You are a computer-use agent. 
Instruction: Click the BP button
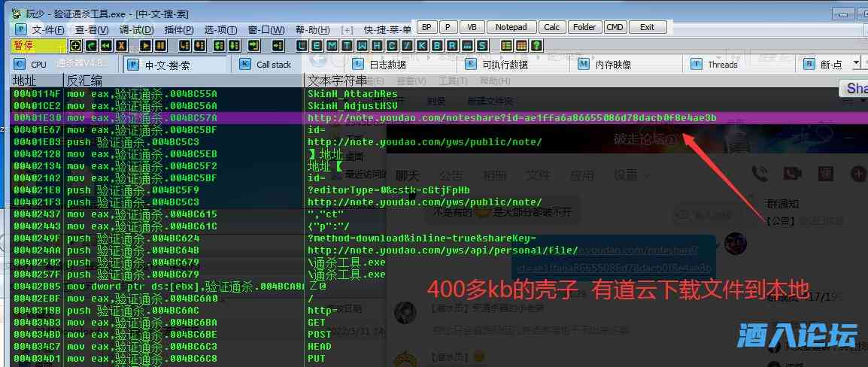click(426, 27)
